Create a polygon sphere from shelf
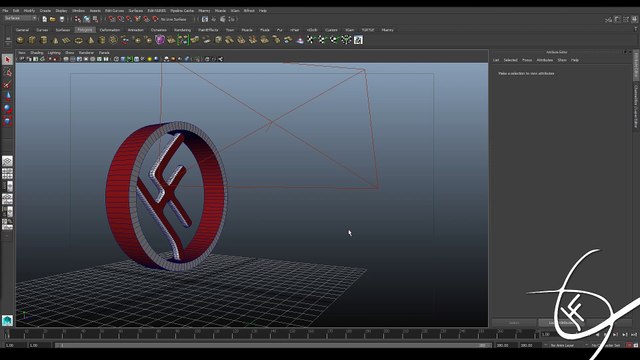This screenshot has width=640, height=360. point(20,40)
